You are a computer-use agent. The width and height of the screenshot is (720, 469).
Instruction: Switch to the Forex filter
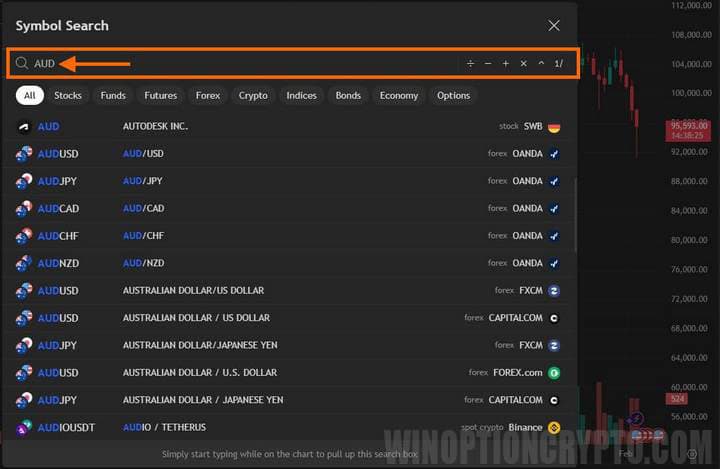tap(208, 96)
